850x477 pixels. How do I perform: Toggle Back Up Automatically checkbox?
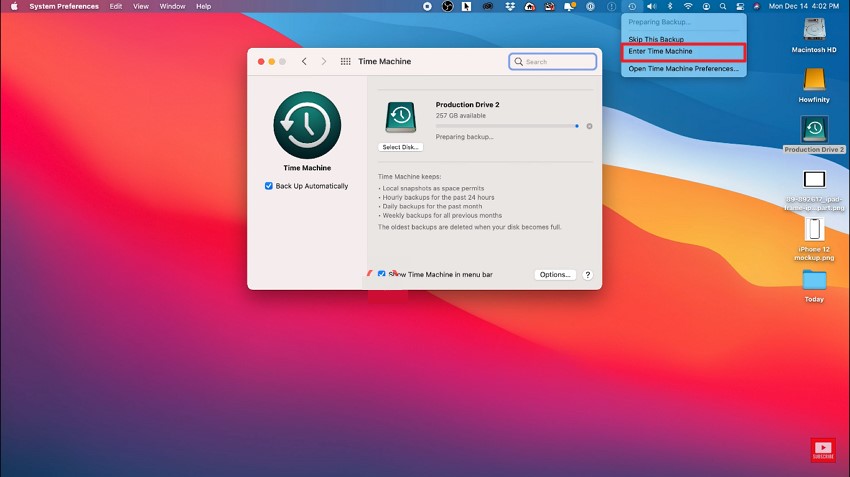pyautogui.click(x=268, y=186)
